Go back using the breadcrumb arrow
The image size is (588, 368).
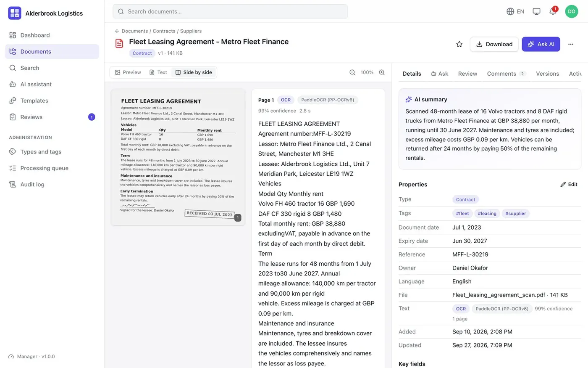(117, 31)
